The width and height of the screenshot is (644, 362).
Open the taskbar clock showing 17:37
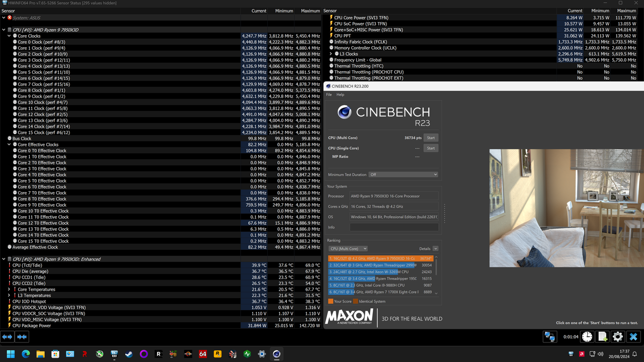[x=619, y=354]
